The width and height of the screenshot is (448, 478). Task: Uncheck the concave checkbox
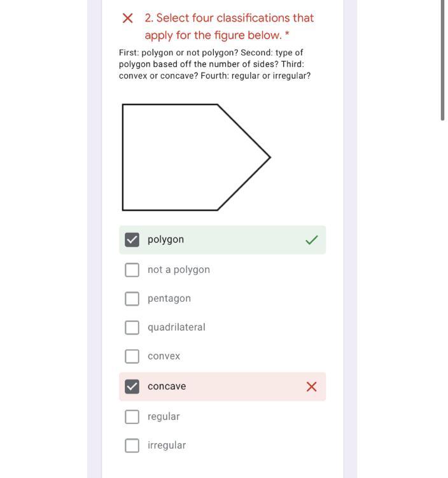[132, 386]
